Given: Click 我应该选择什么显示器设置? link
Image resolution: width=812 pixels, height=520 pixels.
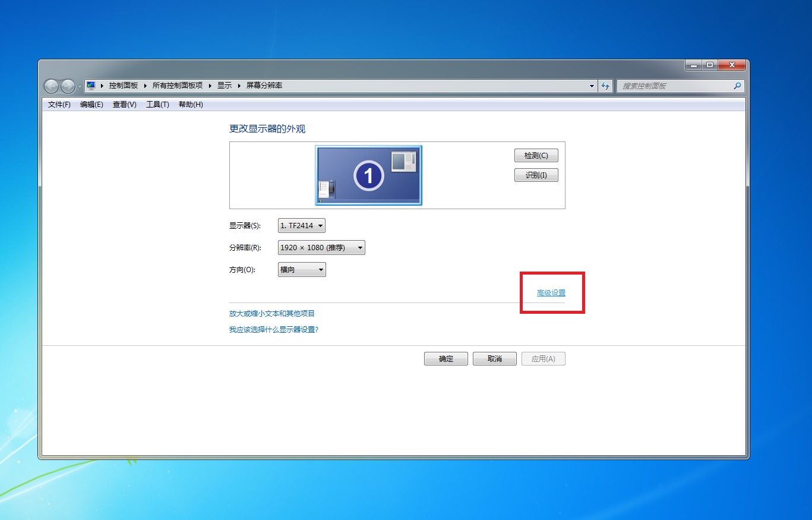Looking at the screenshot, I should [x=274, y=329].
